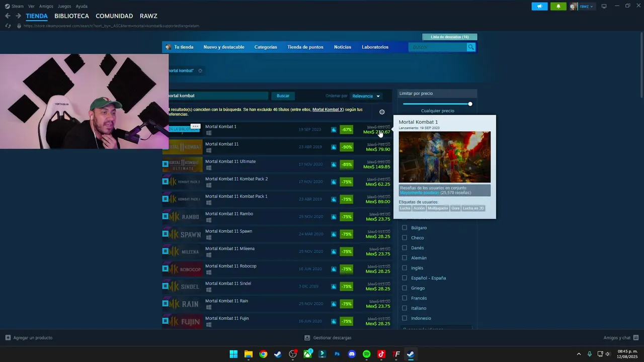Open the Tu tienda store menu

pos(184,47)
